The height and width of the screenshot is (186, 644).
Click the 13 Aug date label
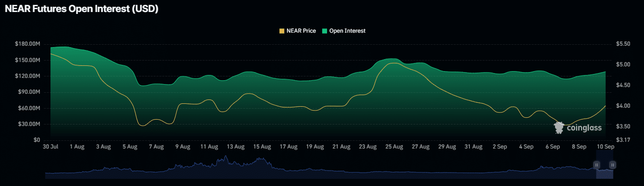coord(236,147)
